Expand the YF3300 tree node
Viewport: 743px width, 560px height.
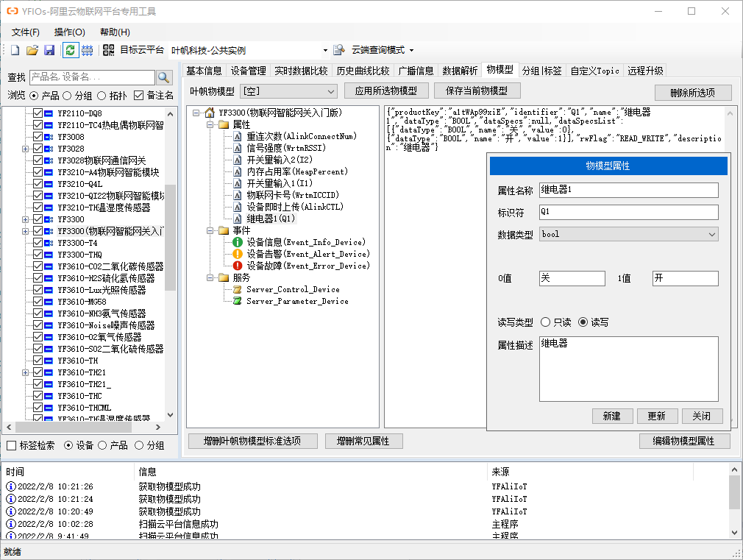25,219
